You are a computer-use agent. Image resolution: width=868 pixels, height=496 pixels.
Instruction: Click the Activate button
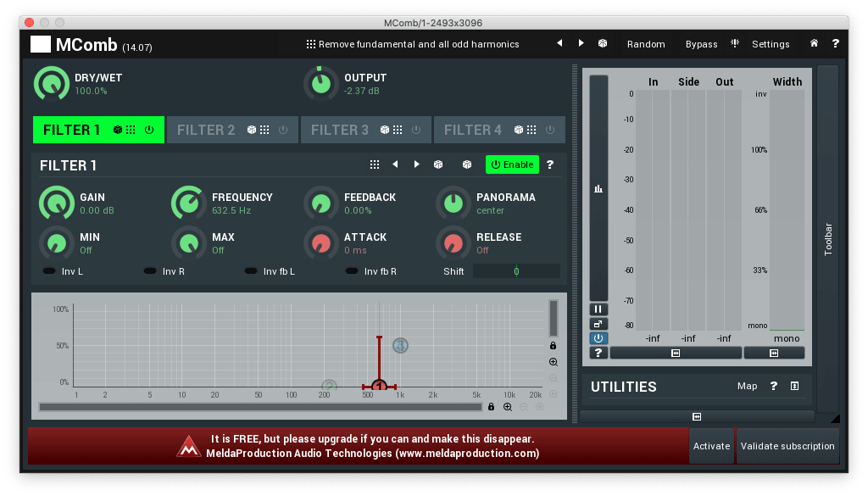(x=711, y=446)
